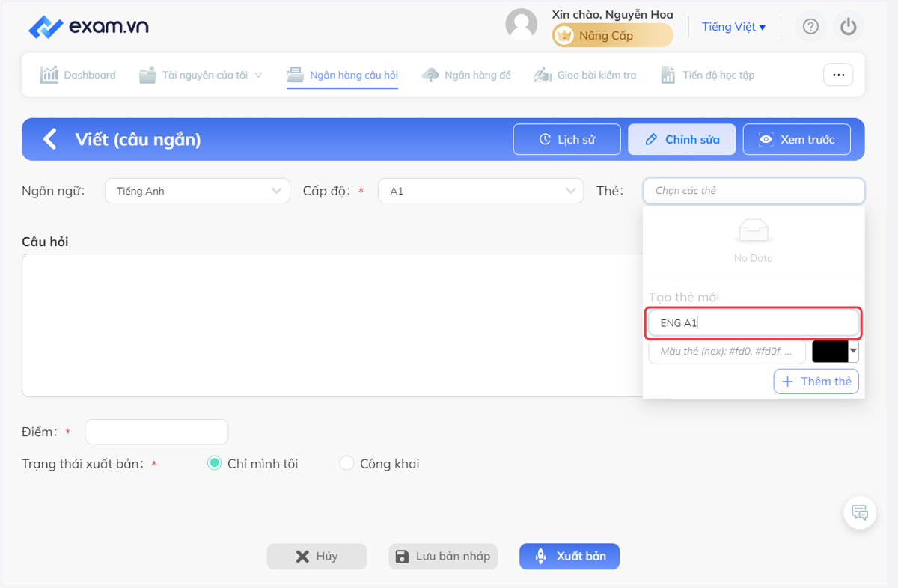Click the Điểm score input field

coord(156,432)
